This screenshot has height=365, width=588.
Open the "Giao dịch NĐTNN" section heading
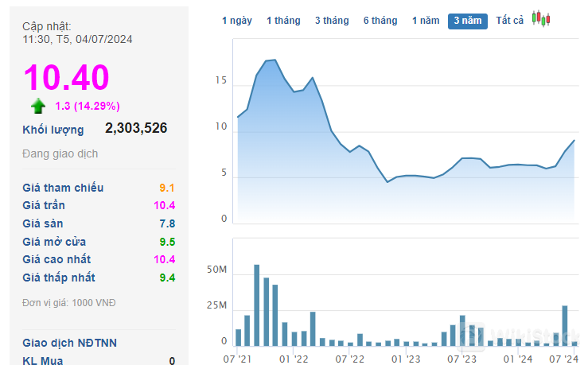pos(69,343)
